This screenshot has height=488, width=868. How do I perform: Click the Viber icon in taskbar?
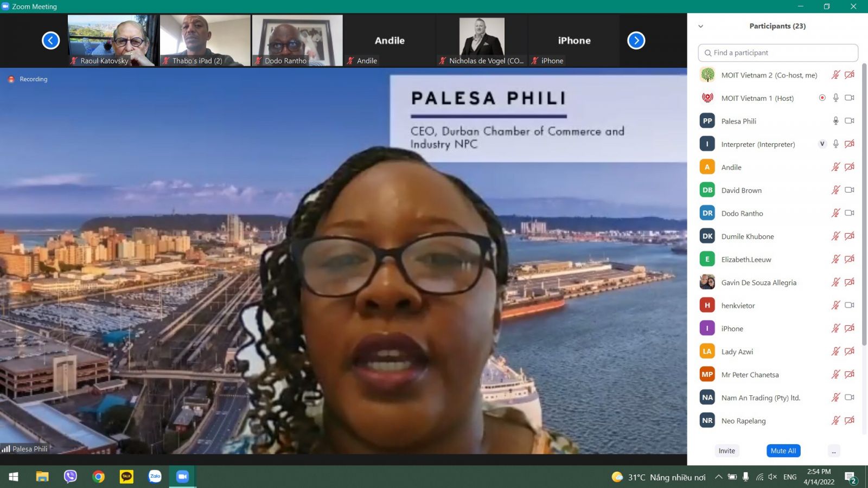[71, 477]
